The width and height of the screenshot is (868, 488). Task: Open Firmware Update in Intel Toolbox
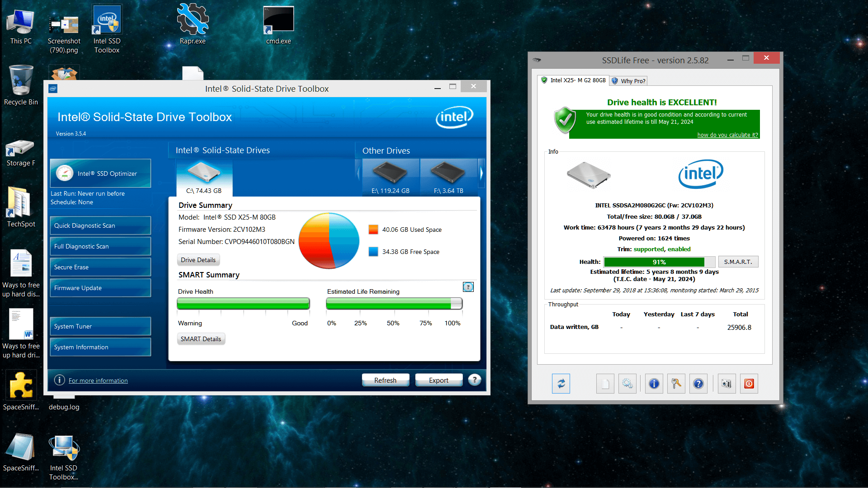click(x=100, y=288)
